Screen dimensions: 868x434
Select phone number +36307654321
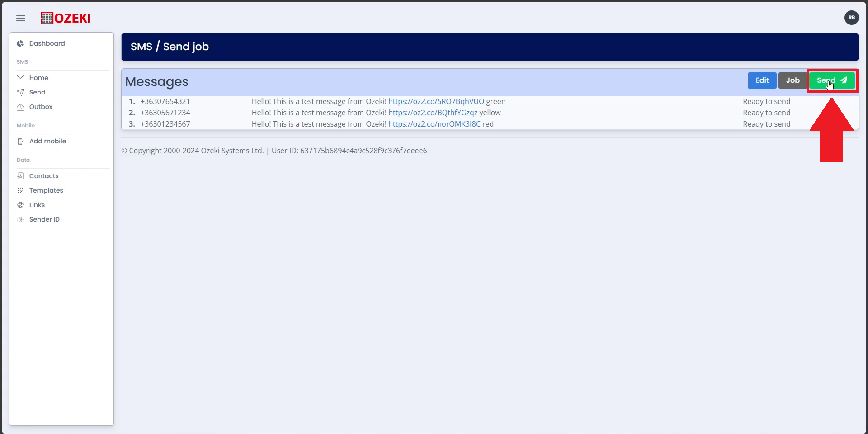pyautogui.click(x=165, y=101)
